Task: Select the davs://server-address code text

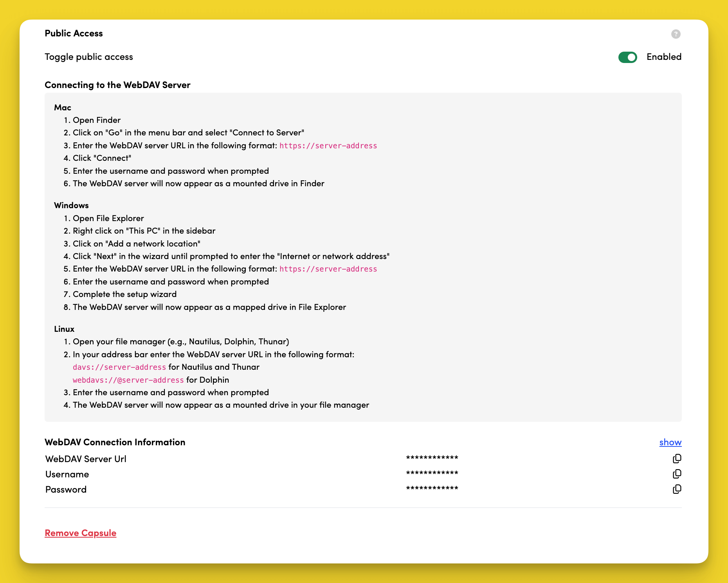Action: point(119,367)
